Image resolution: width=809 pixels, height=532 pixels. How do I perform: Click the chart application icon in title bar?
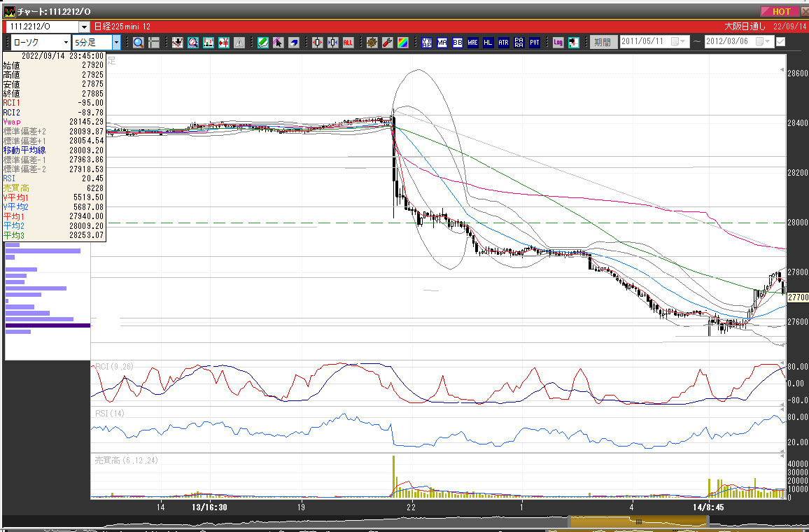[x=9, y=11]
